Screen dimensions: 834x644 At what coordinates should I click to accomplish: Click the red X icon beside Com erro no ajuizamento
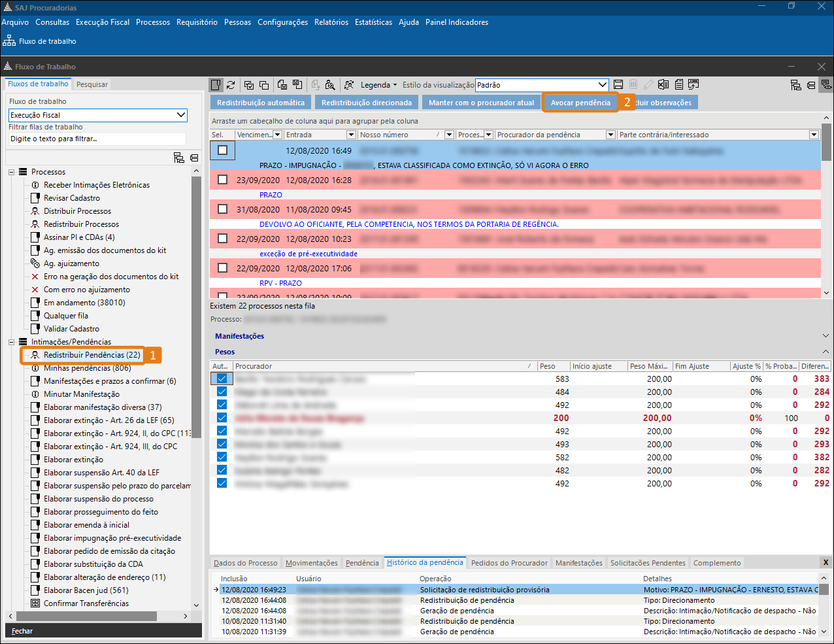pyautogui.click(x=35, y=290)
